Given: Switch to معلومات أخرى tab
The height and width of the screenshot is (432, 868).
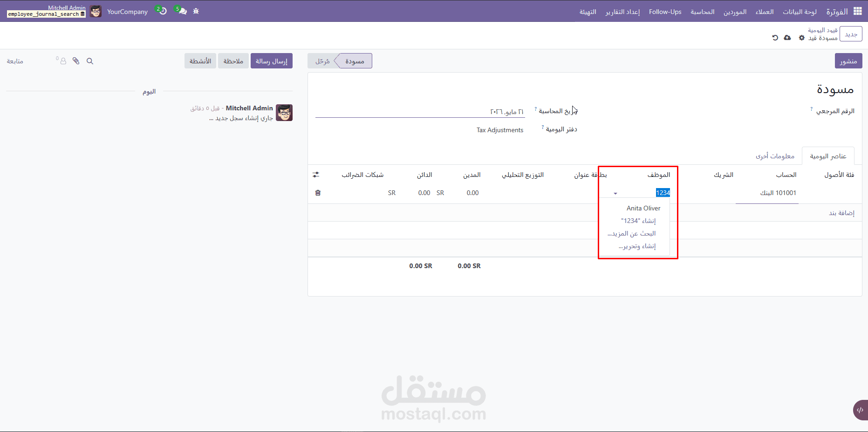Looking at the screenshot, I should pyautogui.click(x=775, y=156).
